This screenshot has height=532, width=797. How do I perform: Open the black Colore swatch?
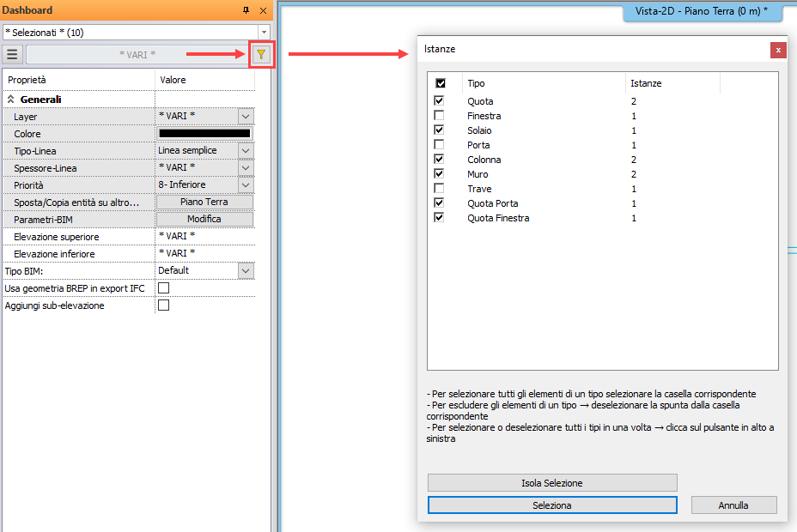pyautogui.click(x=204, y=134)
